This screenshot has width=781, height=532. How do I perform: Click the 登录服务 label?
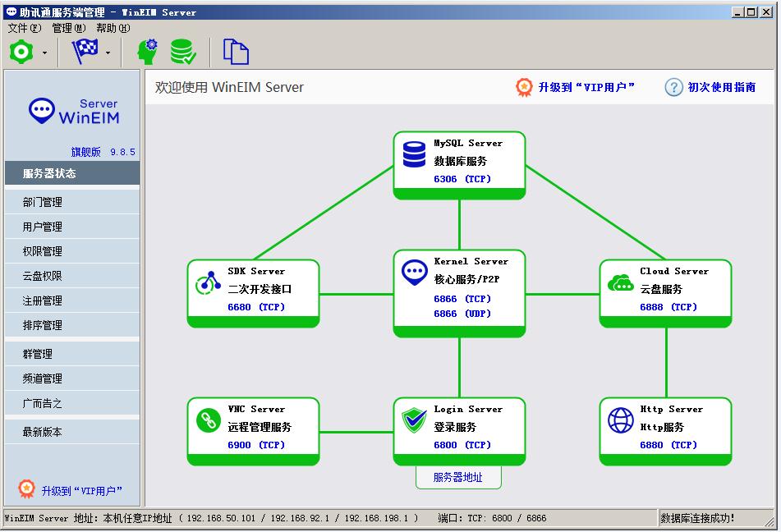[x=455, y=428]
